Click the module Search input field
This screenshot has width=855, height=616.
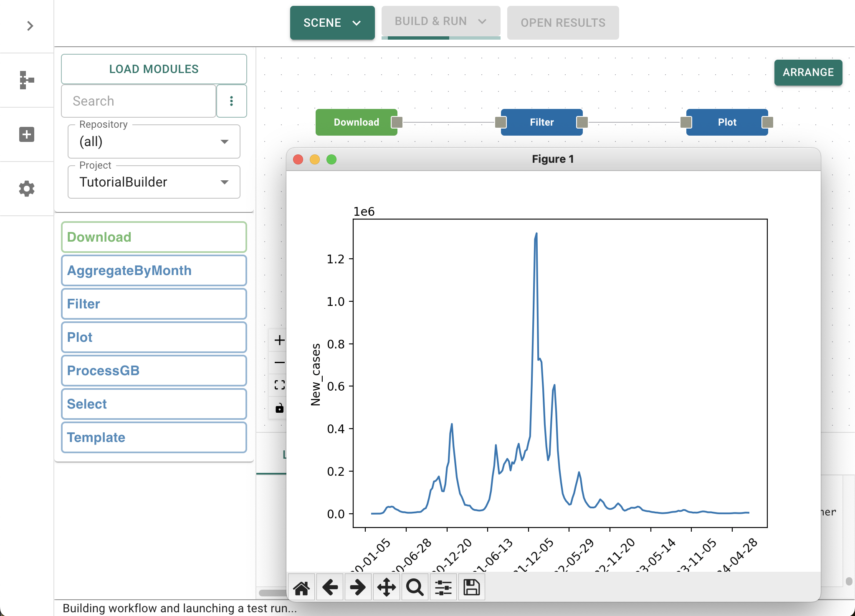pos(139,101)
